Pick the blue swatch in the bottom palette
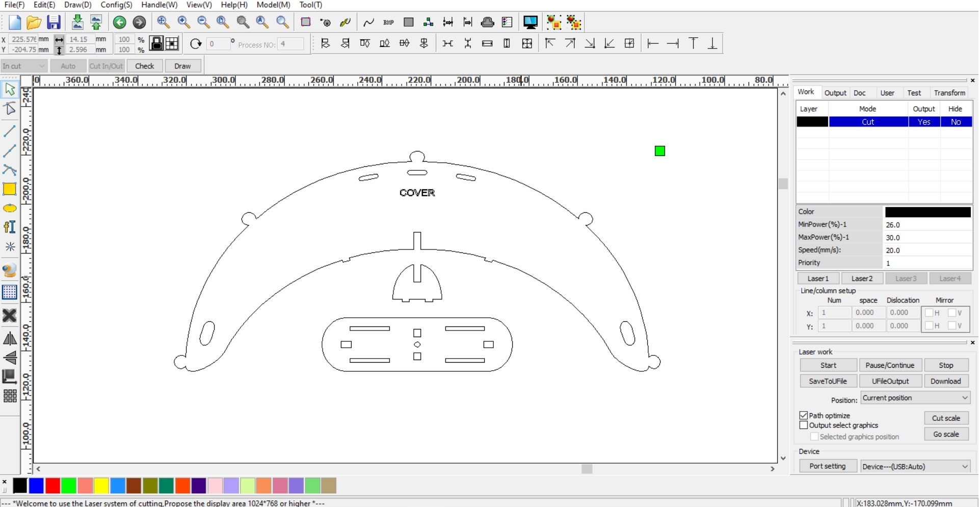980x507 pixels. [36, 486]
